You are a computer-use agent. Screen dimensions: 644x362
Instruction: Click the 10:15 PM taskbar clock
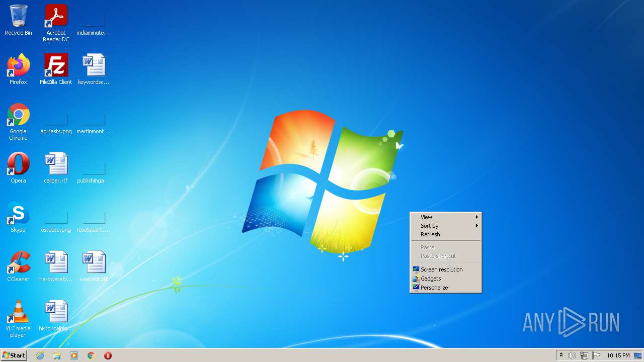(618, 355)
